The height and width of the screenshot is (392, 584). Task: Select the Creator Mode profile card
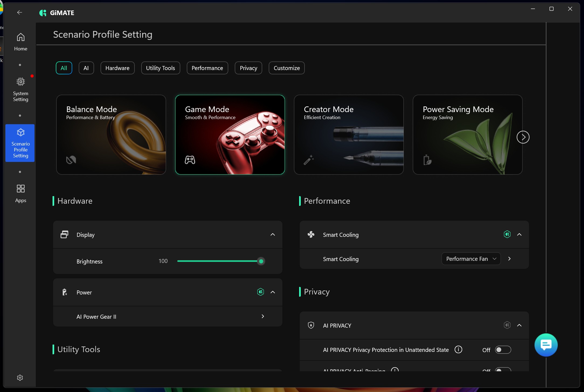[x=348, y=134]
